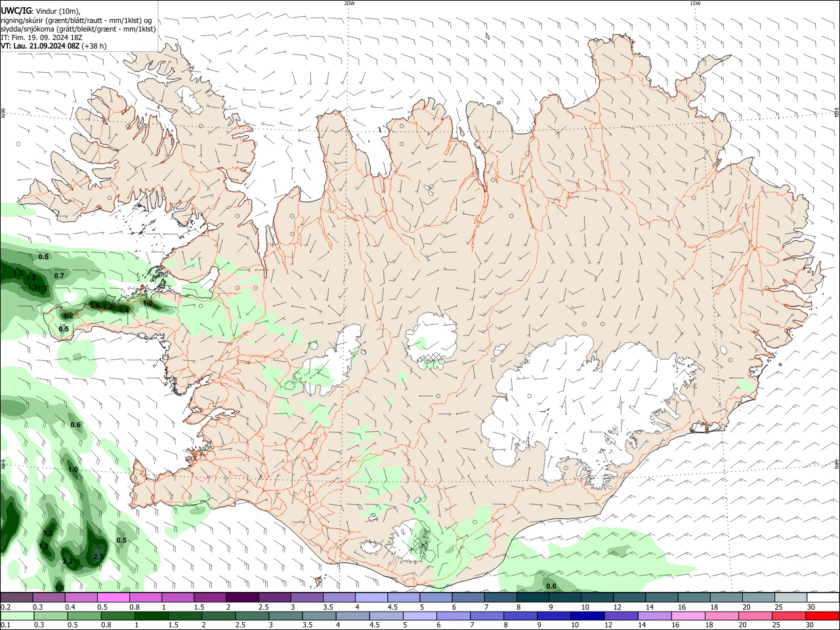This screenshot has width=840, height=630.
Task: Click the 20W longitude label
Action: [349, 3]
